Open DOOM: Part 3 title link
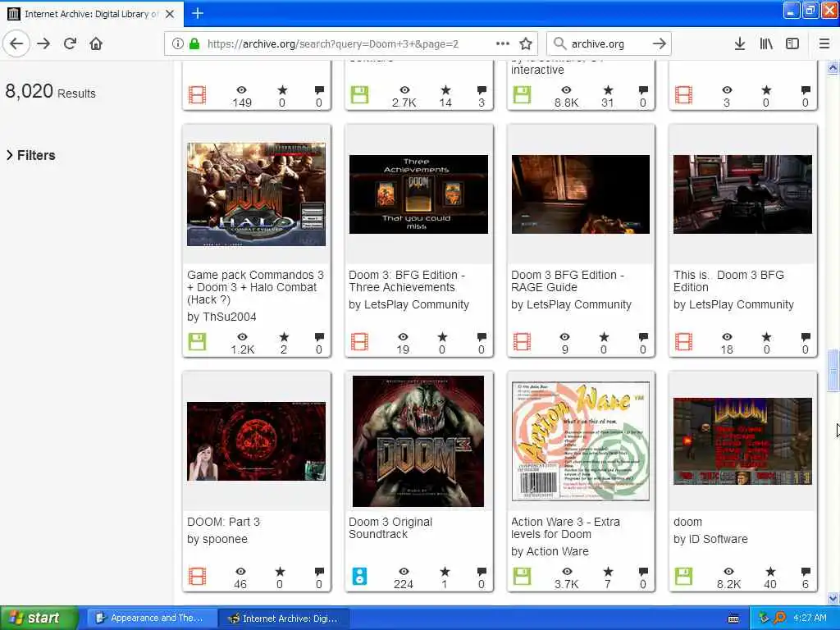This screenshot has width=840, height=630. (223, 522)
